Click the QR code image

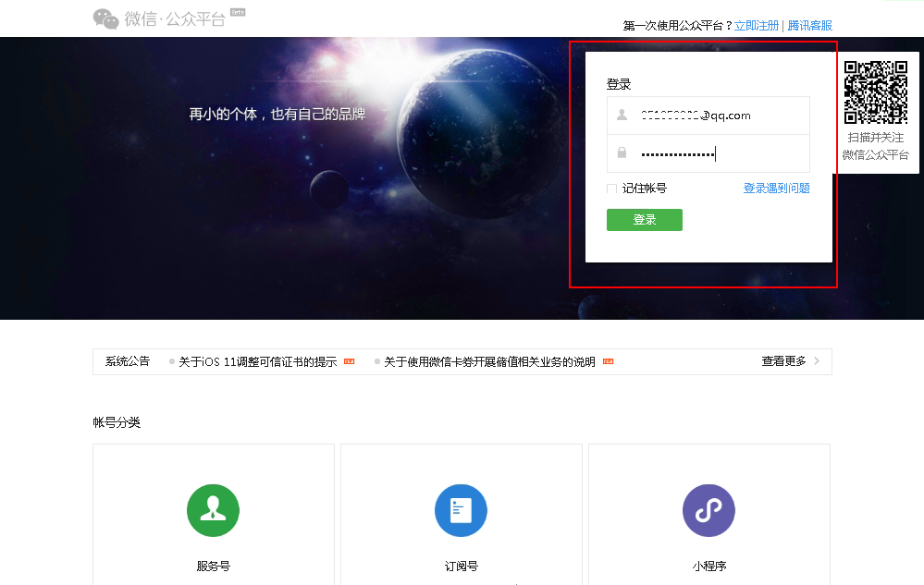pos(876,92)
